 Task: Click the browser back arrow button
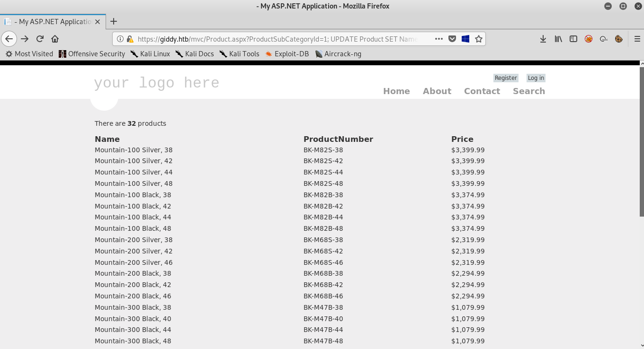[x=9, y=39]
